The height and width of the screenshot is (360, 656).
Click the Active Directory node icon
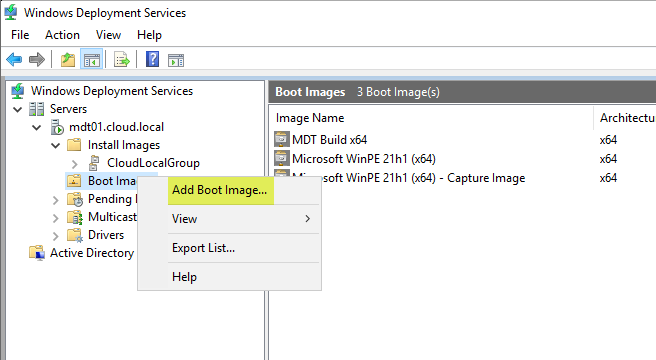click(37, 253)
